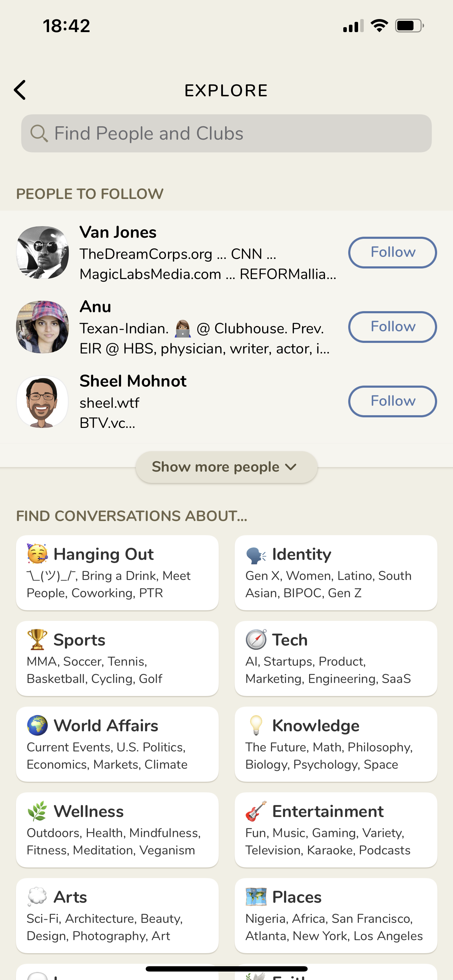Tap the Tech compass icon
This screenshot has height=980, width=453.
tap(256, 640)
